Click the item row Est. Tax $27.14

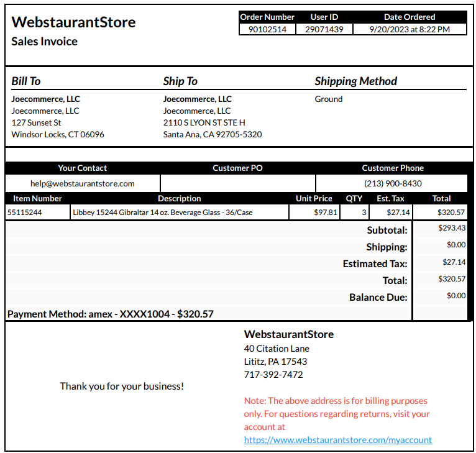point(398,213)
